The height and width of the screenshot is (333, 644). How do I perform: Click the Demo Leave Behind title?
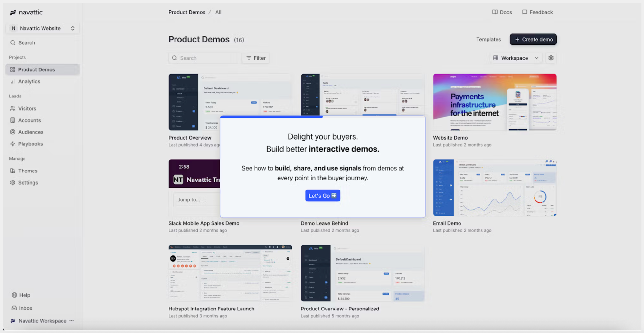click(324, 223)
